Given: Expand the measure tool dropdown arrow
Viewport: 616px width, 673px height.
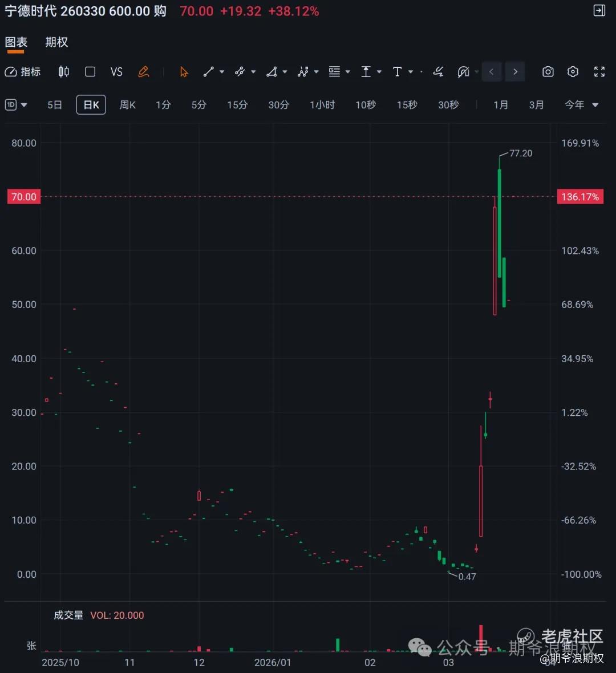Looking at the screenshot, I should tap(379, 72).
